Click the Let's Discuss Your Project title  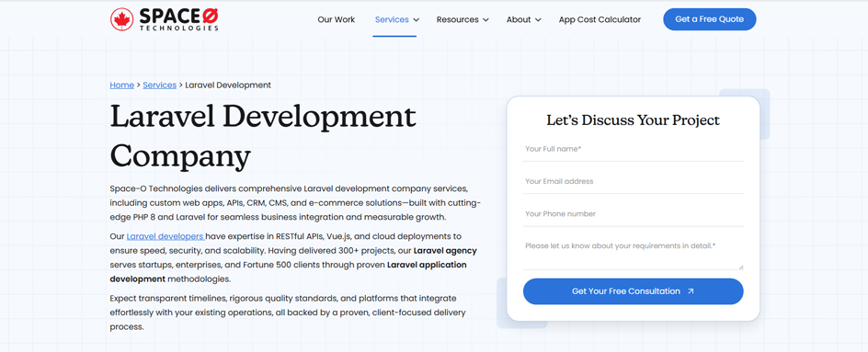(x=634, y=120)
